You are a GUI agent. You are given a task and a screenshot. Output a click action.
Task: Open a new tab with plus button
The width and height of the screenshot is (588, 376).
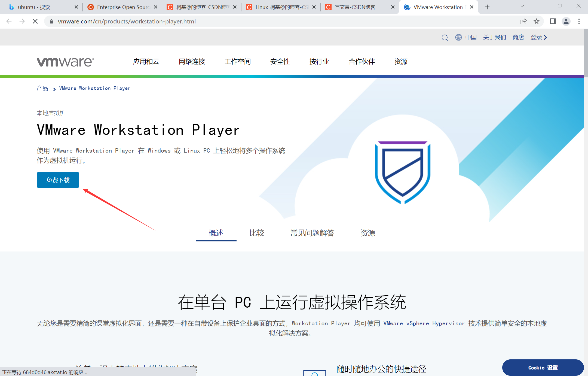(487, 7)
